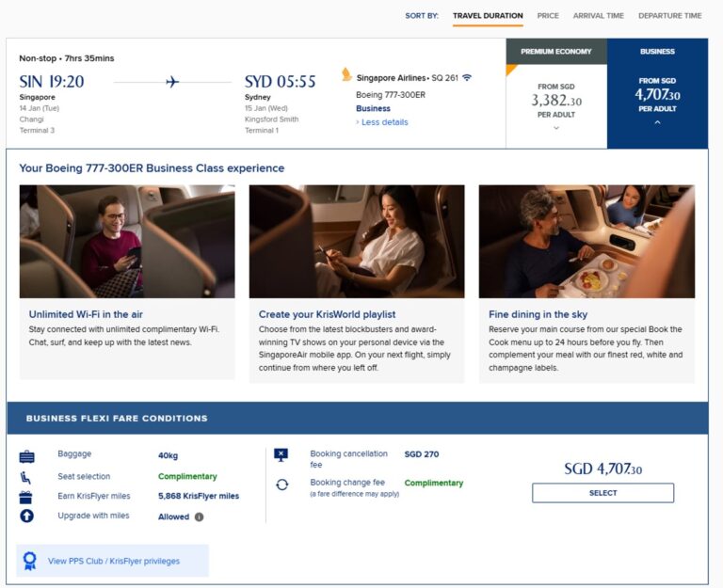Image resolution: width=723 pixels, height=588 pixels.
Task: Expand the Premium Economy fare chevron
Action: click(556, 128)
